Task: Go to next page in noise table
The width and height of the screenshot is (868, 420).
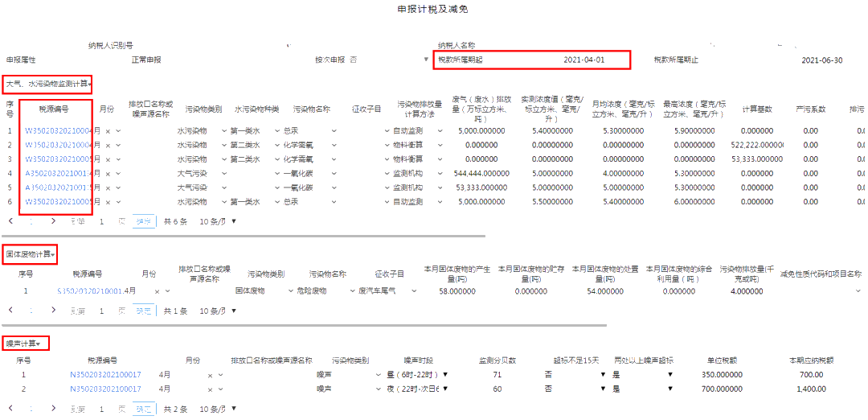Action: (53, 409)
